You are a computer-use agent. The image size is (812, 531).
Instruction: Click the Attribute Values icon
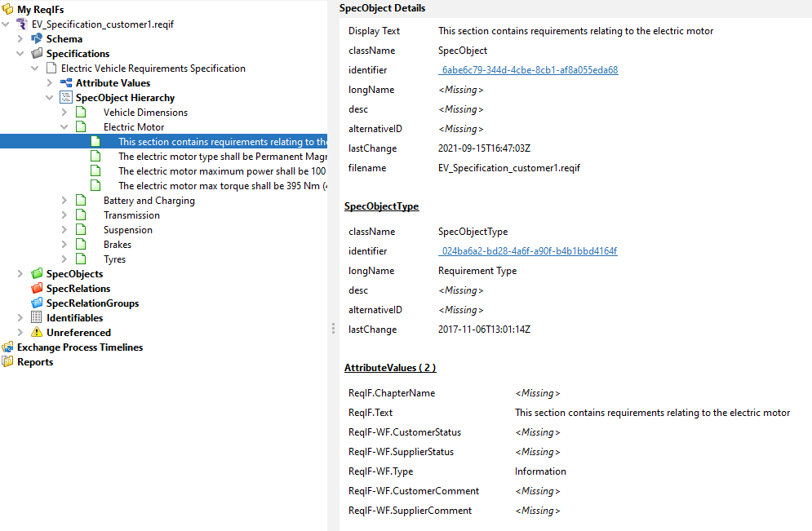click(x=65, y=83)
